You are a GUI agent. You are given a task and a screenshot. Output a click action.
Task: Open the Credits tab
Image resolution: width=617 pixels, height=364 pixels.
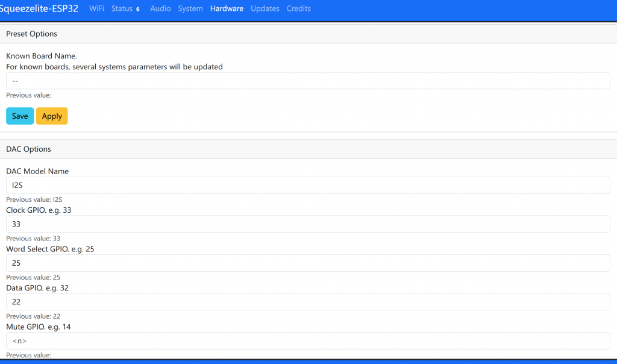[x=299, y=8]
